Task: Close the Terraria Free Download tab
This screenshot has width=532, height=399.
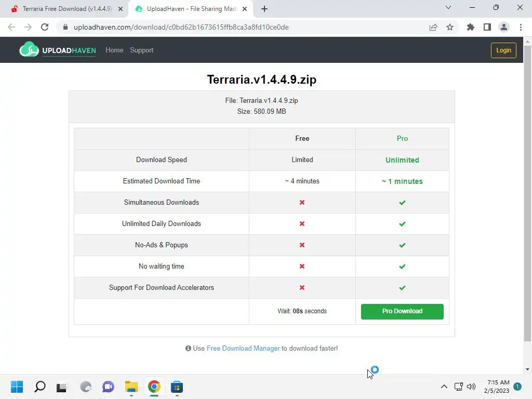Action: 121,9
